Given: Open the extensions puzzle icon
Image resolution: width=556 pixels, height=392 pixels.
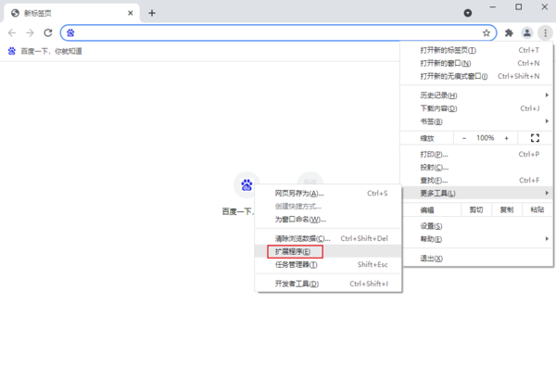Looking at the screenshot, I should pyautogui.click(x=509, y=32).
